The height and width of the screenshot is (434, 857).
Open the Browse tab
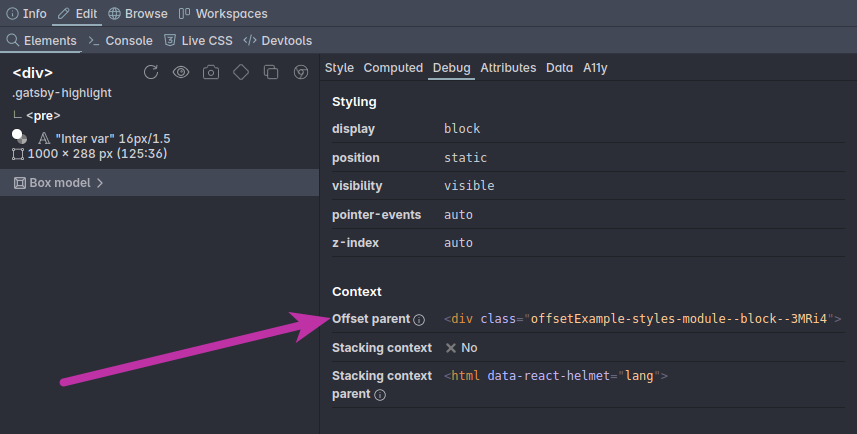tap(138, 14)
